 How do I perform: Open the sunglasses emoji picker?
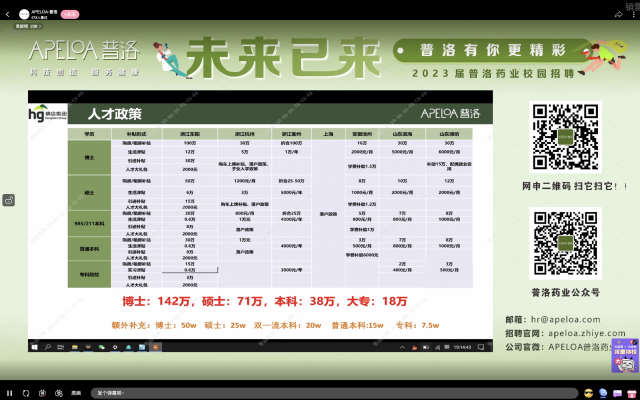coord(588,393)
